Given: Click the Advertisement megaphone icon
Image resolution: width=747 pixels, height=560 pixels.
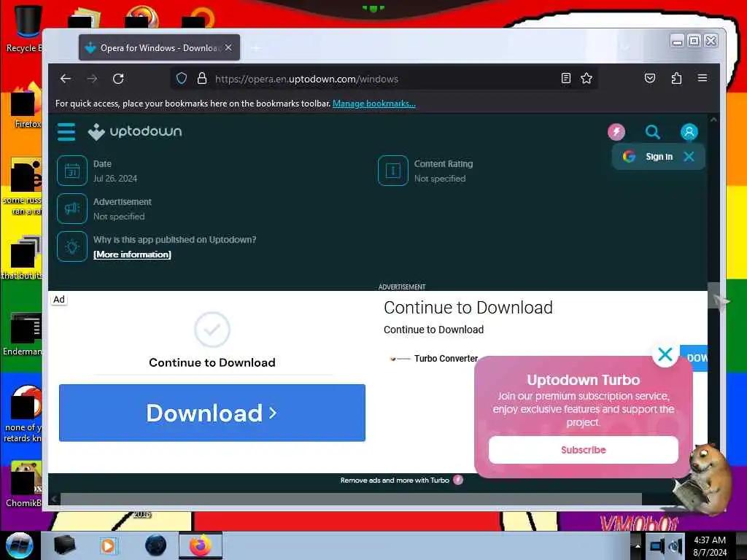Looking at the screenshot, I should 72,209.
